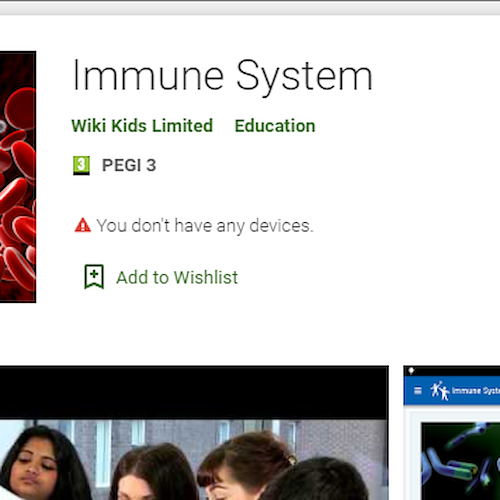Click the red warning triangle icon
Image resolution: width=500 pixels, height=500 pixels.
(x=83, y=225)
